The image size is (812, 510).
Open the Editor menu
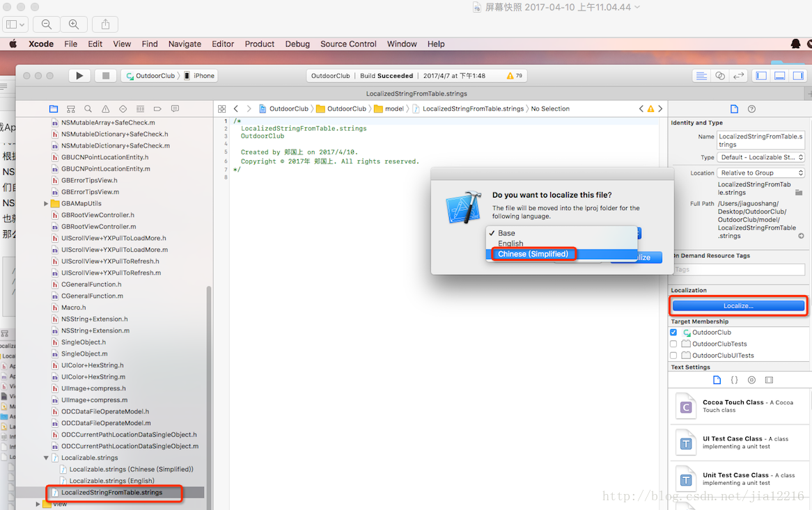[223, 44]
